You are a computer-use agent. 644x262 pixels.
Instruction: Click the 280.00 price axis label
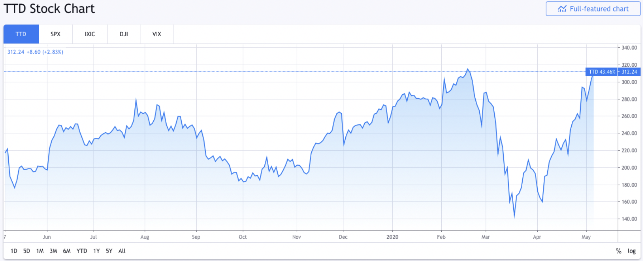coord(629,99)
